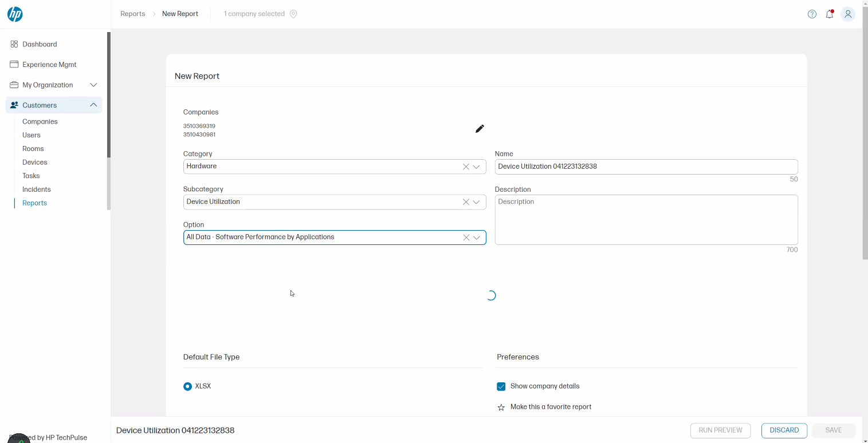Collapse the Customers section in the sidebar

click(93, 105)
